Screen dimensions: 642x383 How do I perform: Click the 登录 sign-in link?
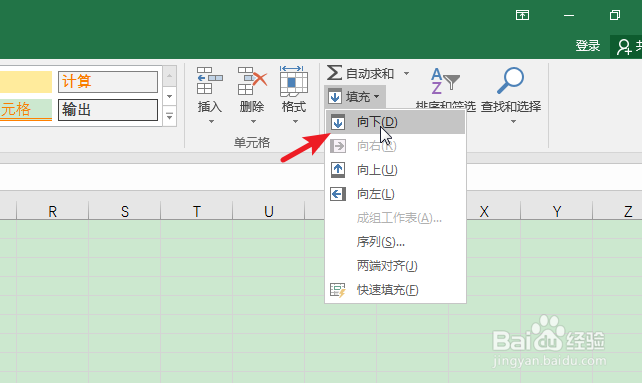click(588, 45)
